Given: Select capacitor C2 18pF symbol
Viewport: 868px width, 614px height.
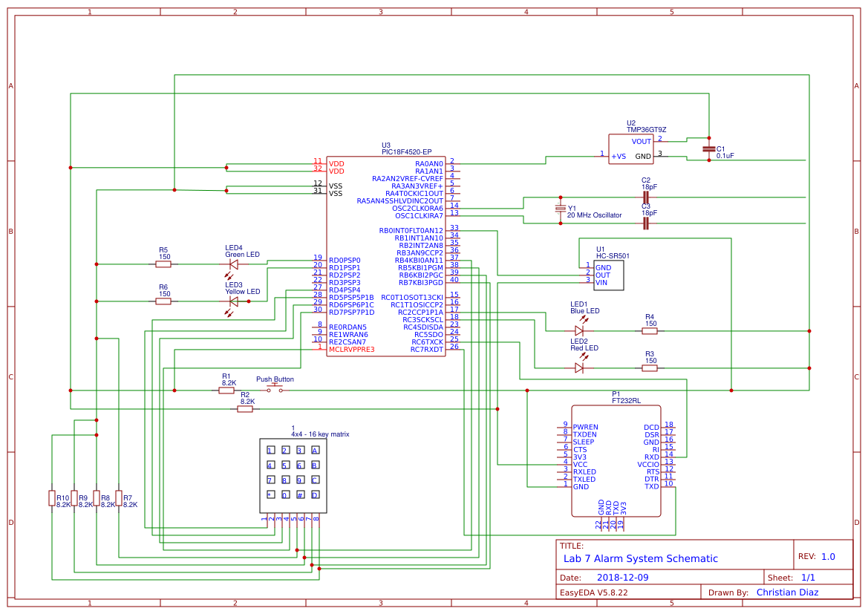Looking at the screenshot, I should [645, 197].
